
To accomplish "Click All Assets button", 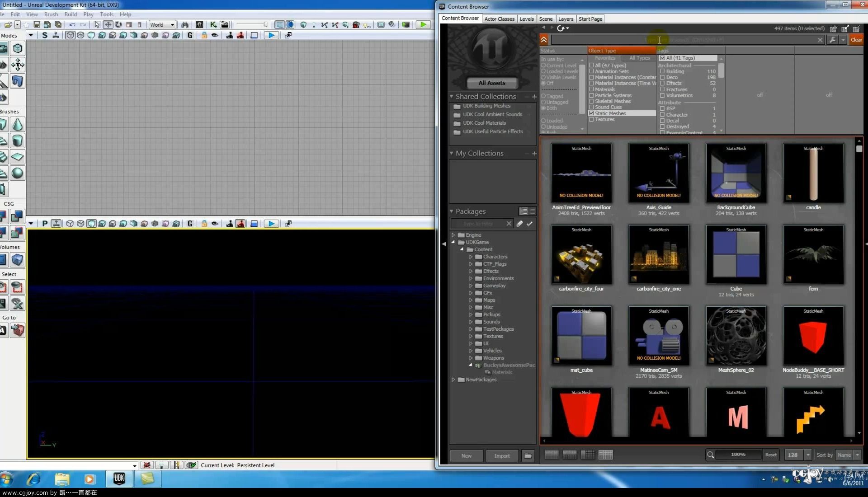I will 492,83.
